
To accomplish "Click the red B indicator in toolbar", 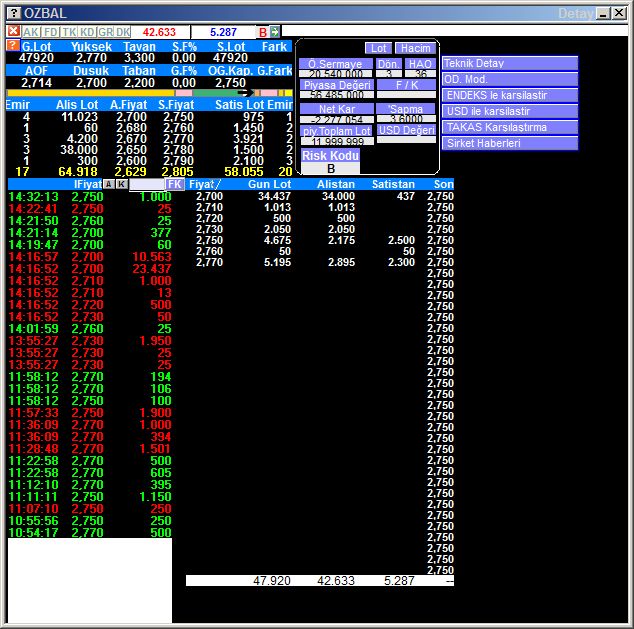I will 263,32.
